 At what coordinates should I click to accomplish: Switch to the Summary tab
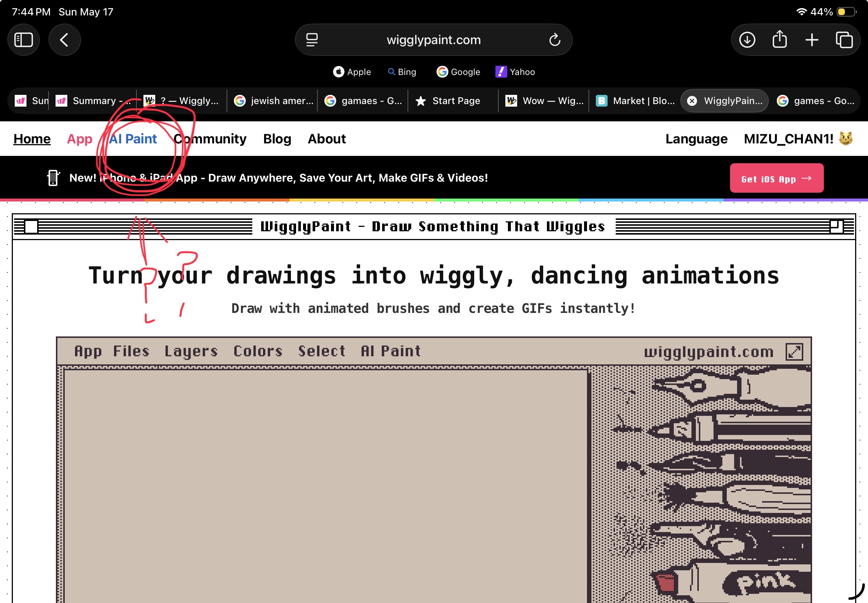(93, 101)
